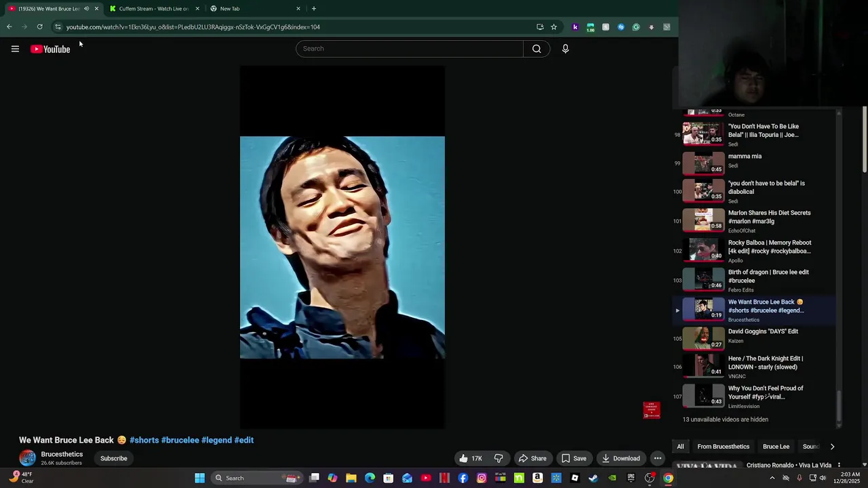Open the Share dialog
This screenshot has height=488, width=868.
[x=533, y=458]
